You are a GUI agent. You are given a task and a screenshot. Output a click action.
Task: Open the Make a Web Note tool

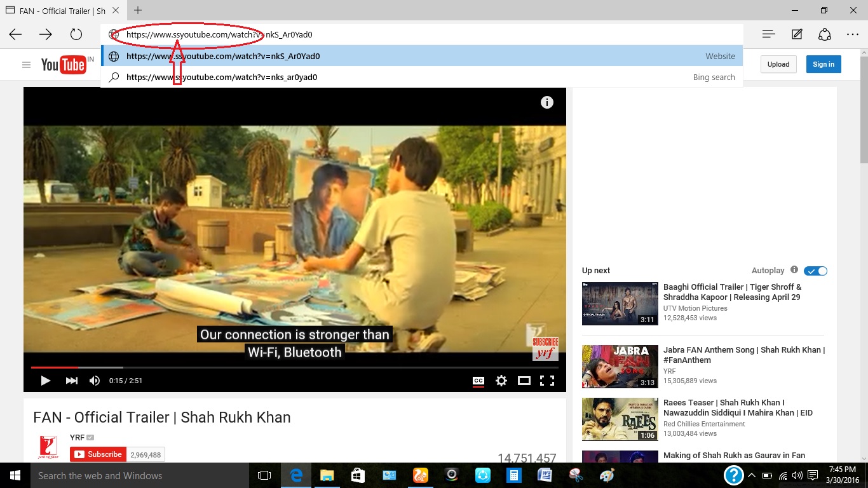[797, 34]
